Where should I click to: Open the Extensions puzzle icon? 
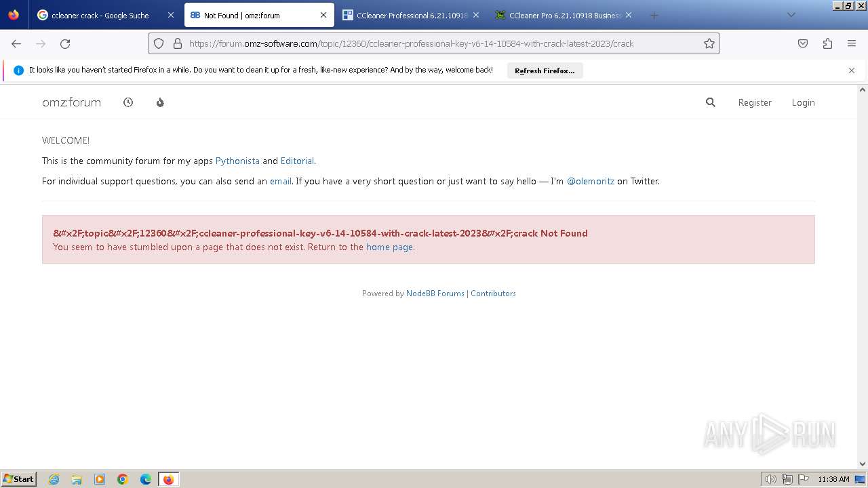coord(827,43)
